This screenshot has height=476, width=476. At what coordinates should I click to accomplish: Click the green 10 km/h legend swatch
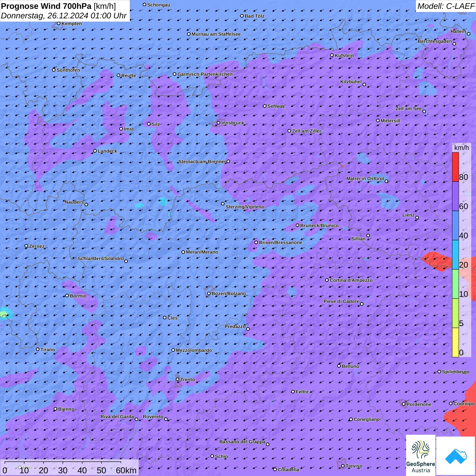pyautogui.click(x=455, y=284)
